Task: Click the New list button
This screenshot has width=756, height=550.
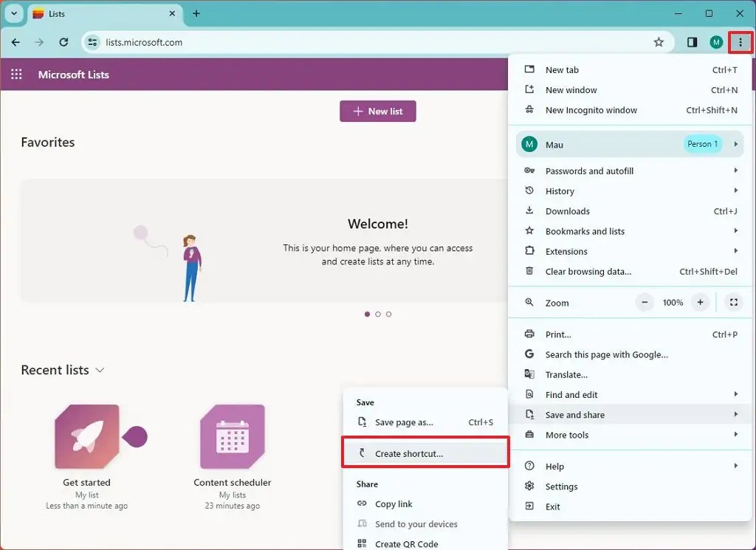Action: (377, 111)
